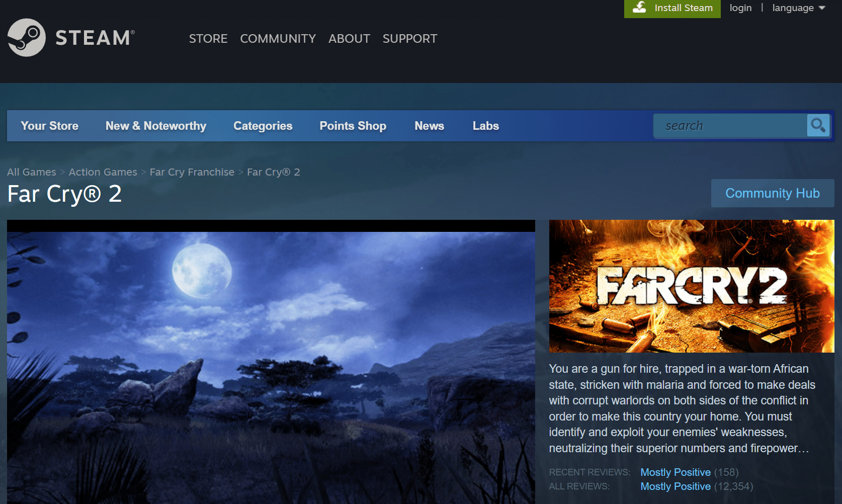Click the All Games breadcrumb

(x=32, y=172)
